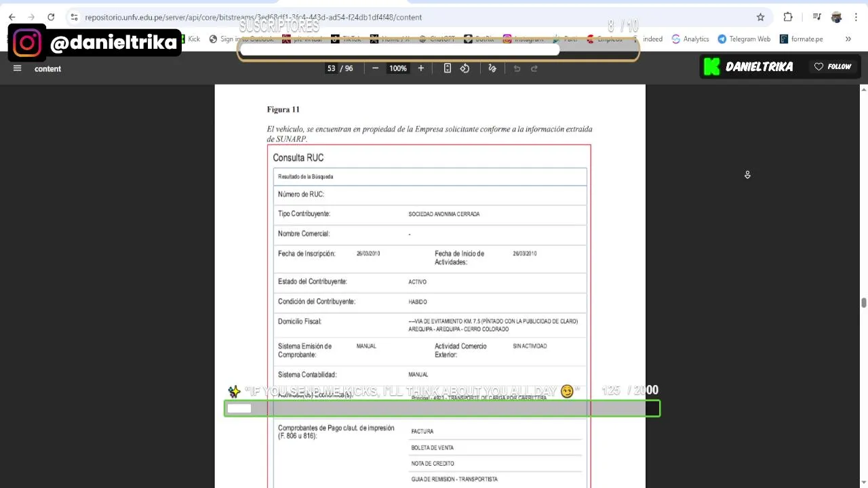Click the 'Número de RUC:' label
This screenshot has width=868, height=488.
(301, 195)
